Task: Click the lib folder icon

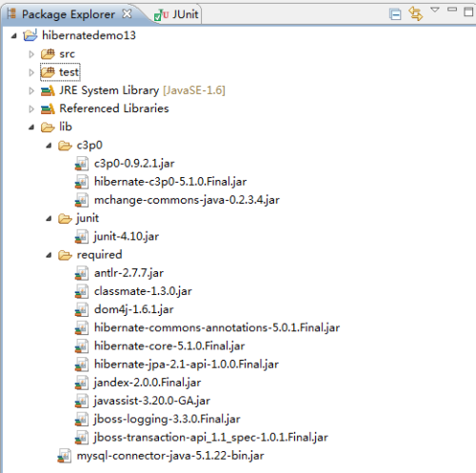Action: pos(48,128)
